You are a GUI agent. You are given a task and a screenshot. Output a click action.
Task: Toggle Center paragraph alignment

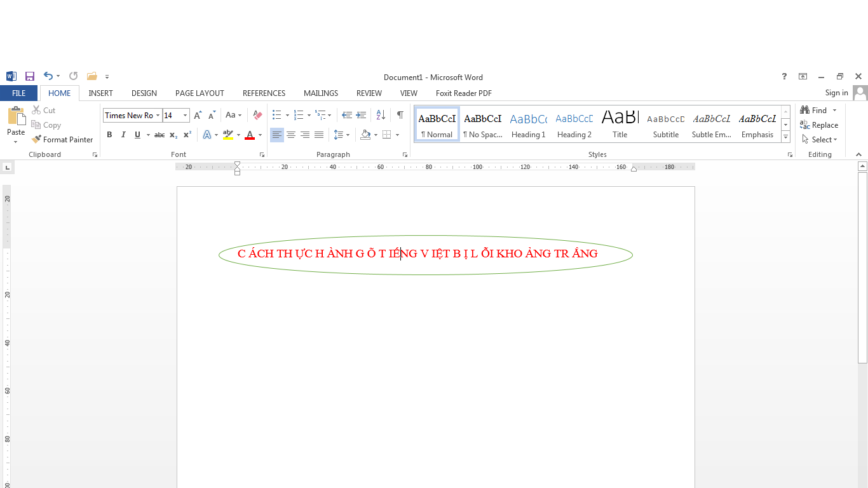coord(291,135)
